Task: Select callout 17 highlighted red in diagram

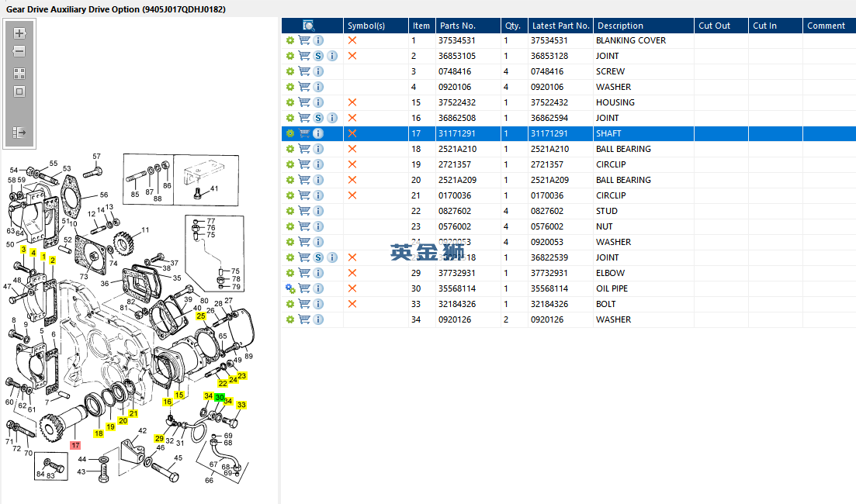Action: coord(75,445)
